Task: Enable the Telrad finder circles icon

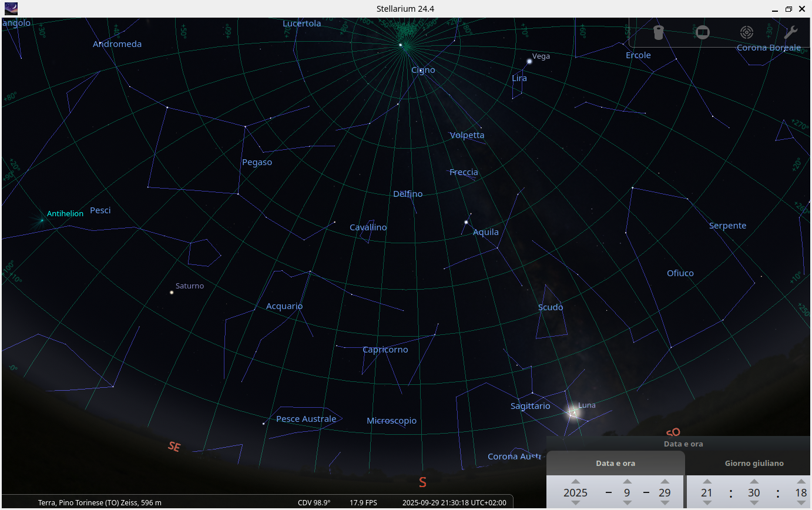Action: [747, 32]
